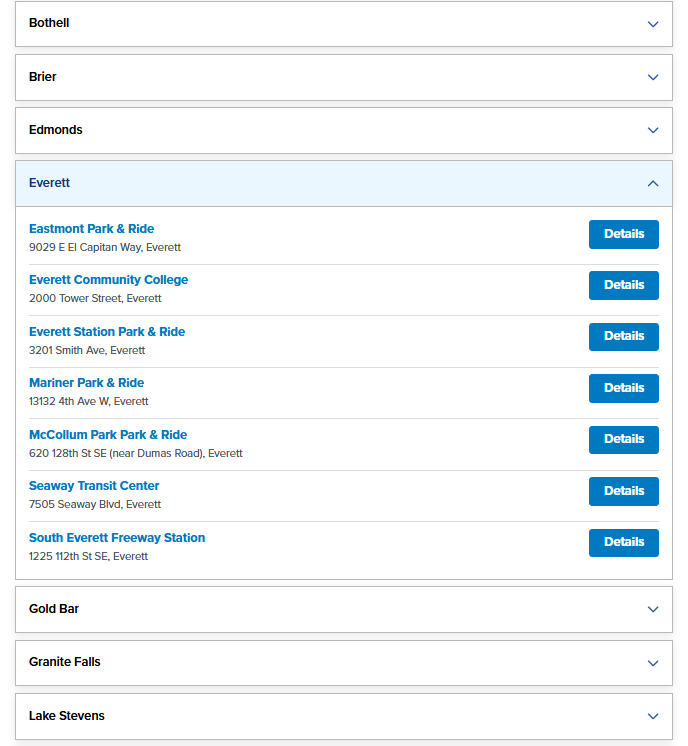Click the Granite Falls heading text
Image resolution: width=688 pixels, height=746 pixels.
coord(65,662)
